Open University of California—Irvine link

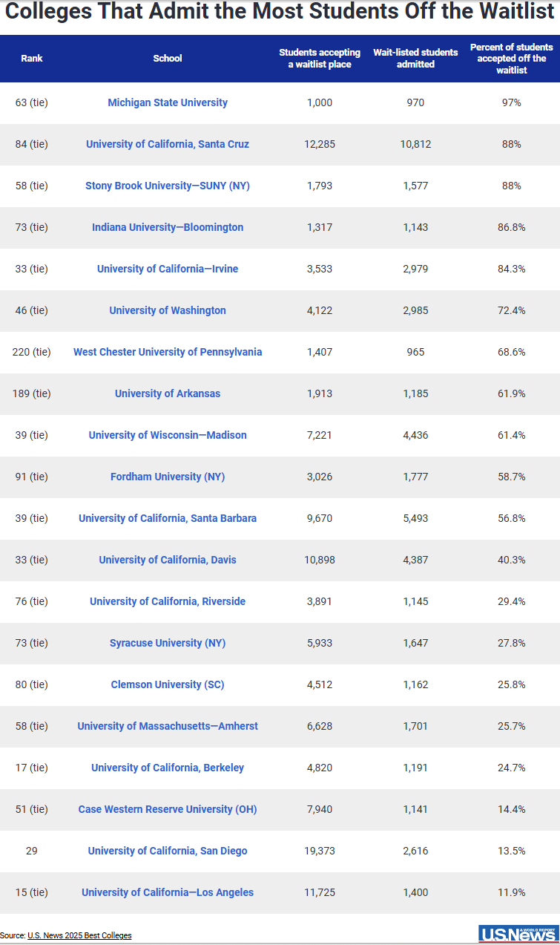tap(168, 269)
